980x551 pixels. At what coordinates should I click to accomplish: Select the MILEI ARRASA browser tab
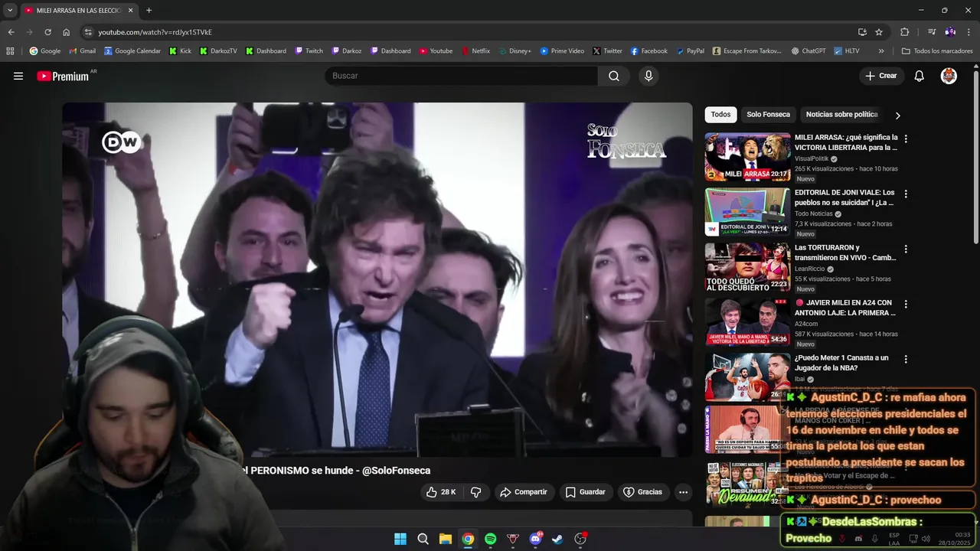79,11
